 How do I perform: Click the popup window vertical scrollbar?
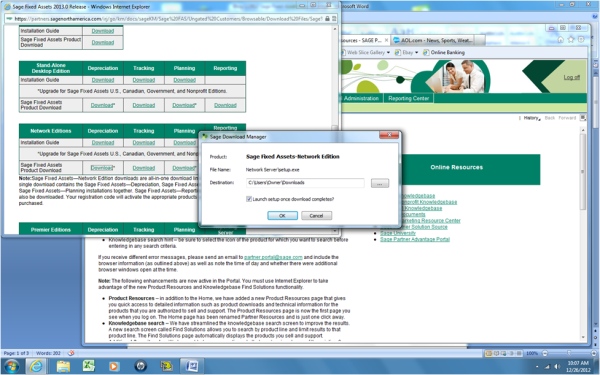[x=335, y=129]
